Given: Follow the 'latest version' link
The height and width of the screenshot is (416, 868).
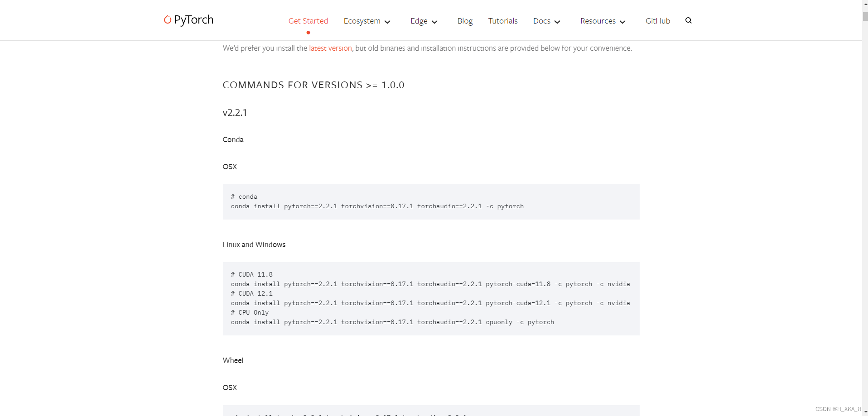Looking at the screenshot, I should tap(330, 48).
